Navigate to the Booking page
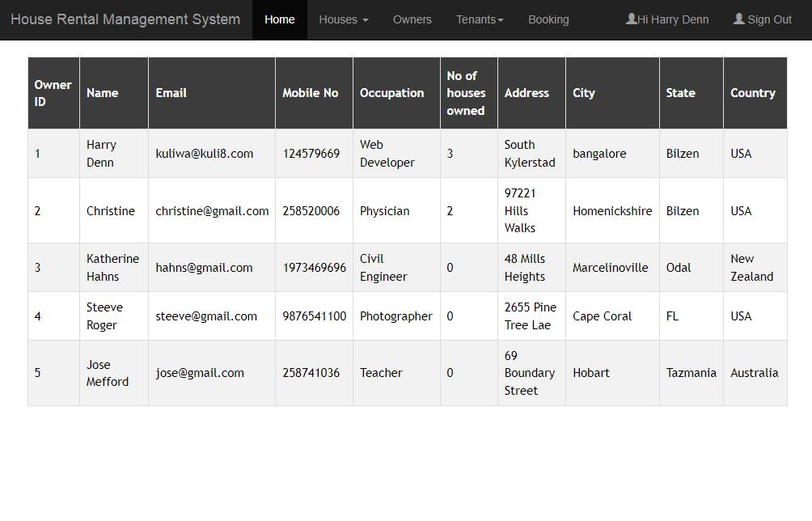Image resolution: width=812 pixels, height=521 pixels. [x=548, y=19]
